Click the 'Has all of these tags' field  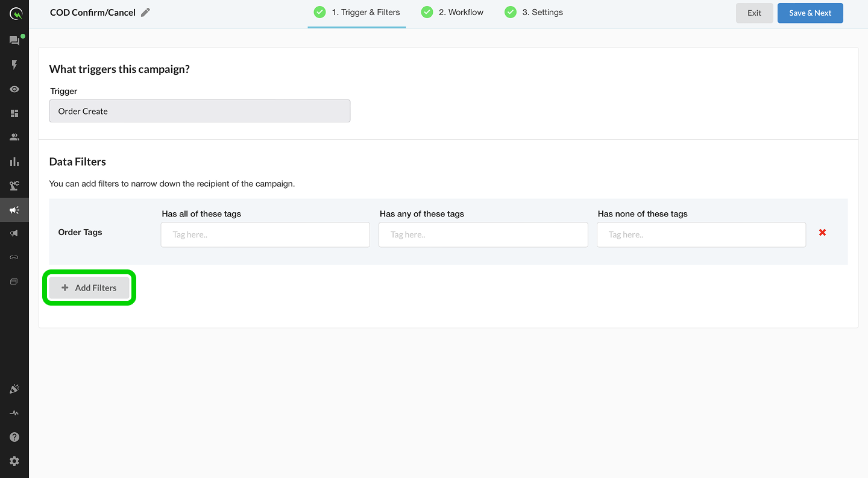(265, 235)
